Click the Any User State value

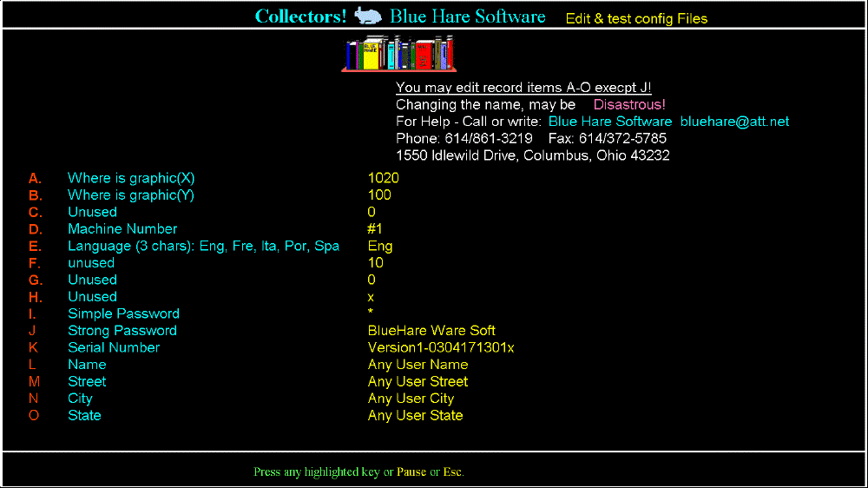415,415
